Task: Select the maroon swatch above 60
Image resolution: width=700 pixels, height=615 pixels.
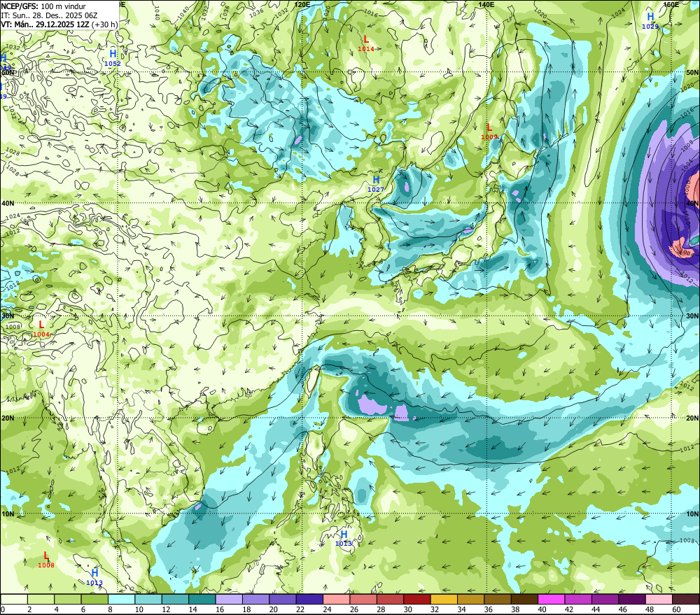Action: 686,599
